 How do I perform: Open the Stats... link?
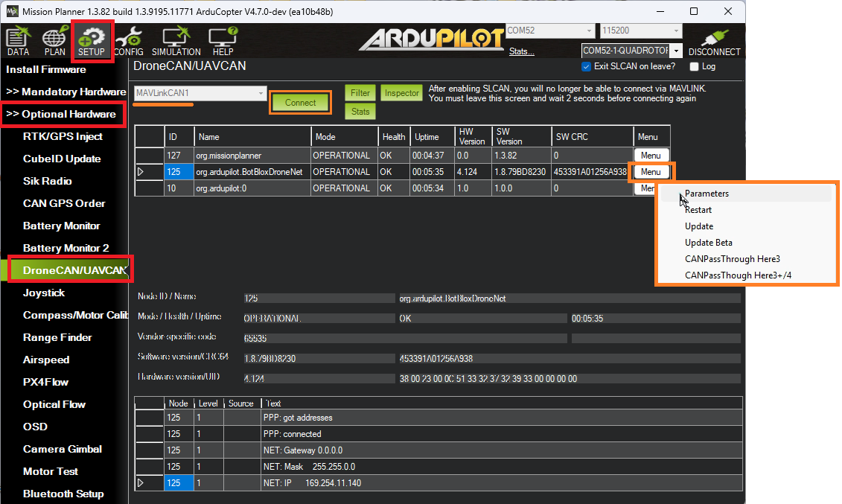point(521,51)
